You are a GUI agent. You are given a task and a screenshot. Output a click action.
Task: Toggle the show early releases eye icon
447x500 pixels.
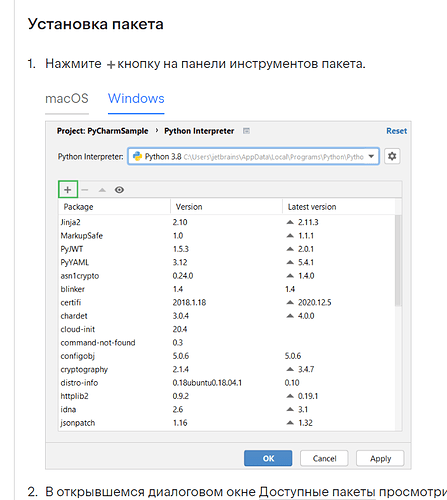[x=119, y=190]
